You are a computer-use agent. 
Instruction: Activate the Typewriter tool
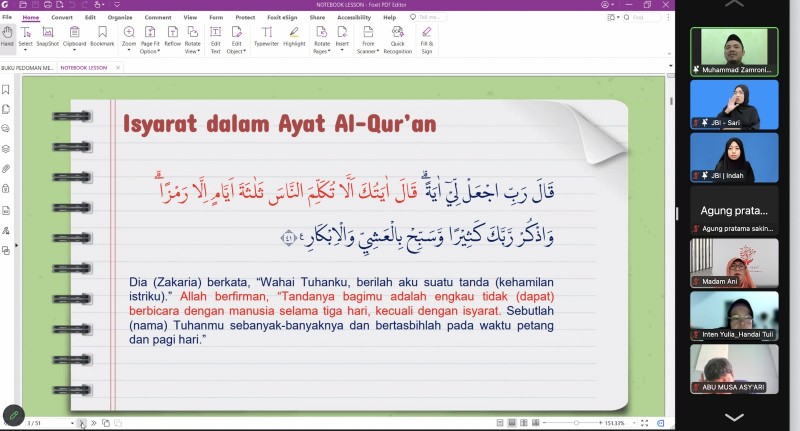[266, 37]
